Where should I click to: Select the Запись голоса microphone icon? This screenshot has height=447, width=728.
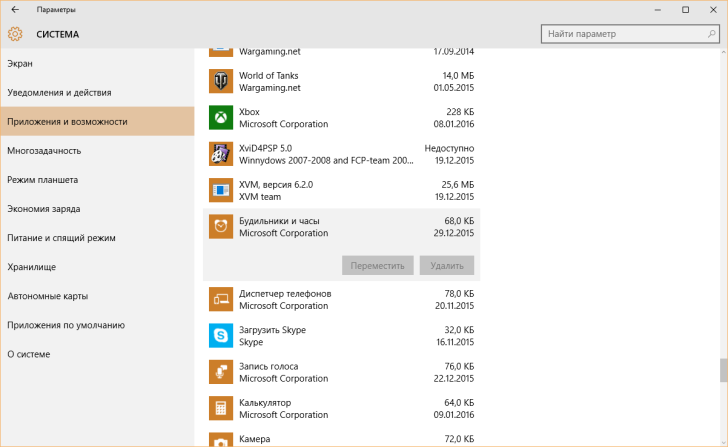[x=221, y=372]
